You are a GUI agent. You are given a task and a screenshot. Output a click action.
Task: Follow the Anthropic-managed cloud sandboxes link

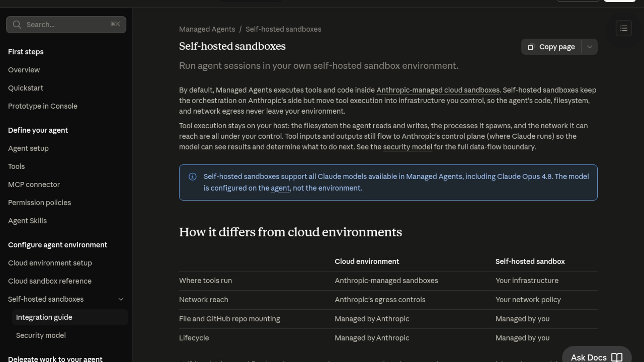click(438, 90)
